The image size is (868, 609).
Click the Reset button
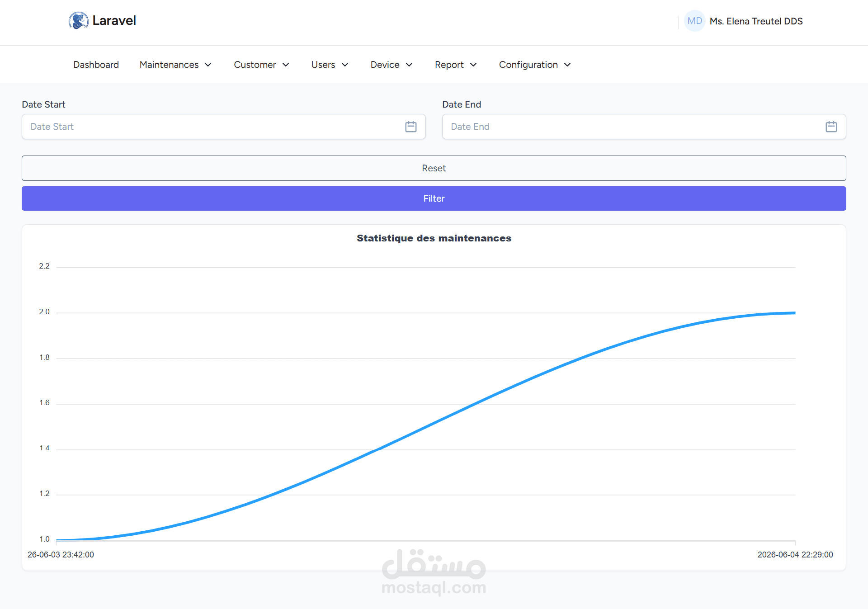434,168
